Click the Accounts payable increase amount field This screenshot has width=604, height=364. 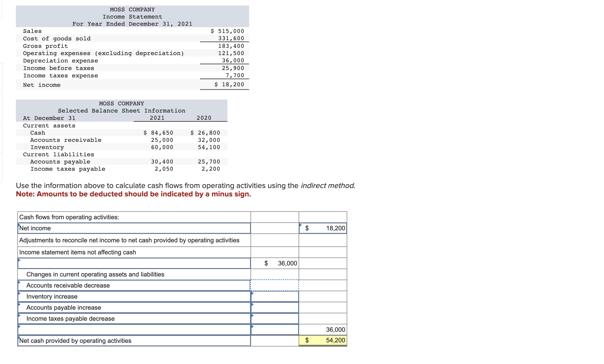click(x=275, y=307)
